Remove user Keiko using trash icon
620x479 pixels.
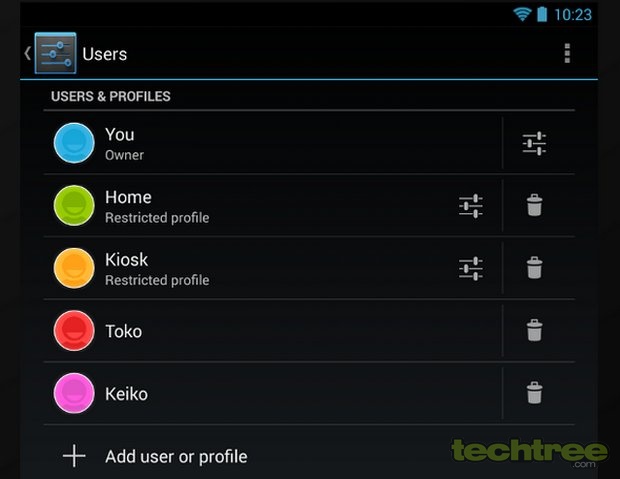click(534, 393)
